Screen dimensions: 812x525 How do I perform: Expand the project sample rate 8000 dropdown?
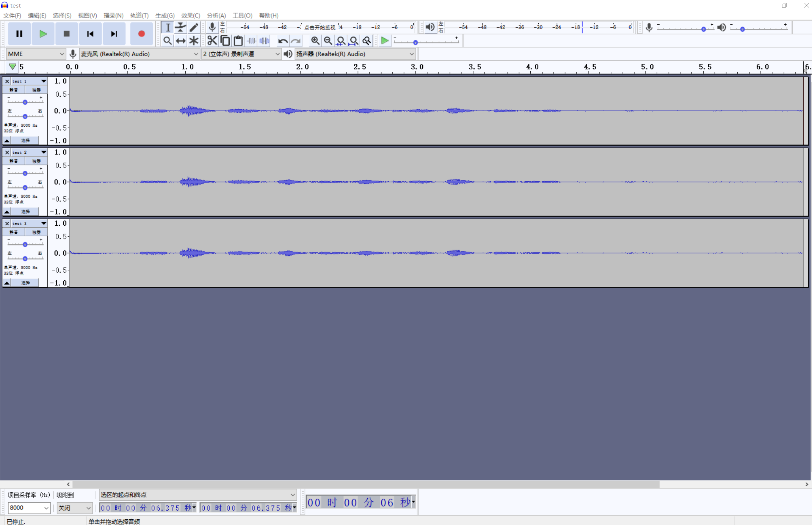tap(46, 508)
